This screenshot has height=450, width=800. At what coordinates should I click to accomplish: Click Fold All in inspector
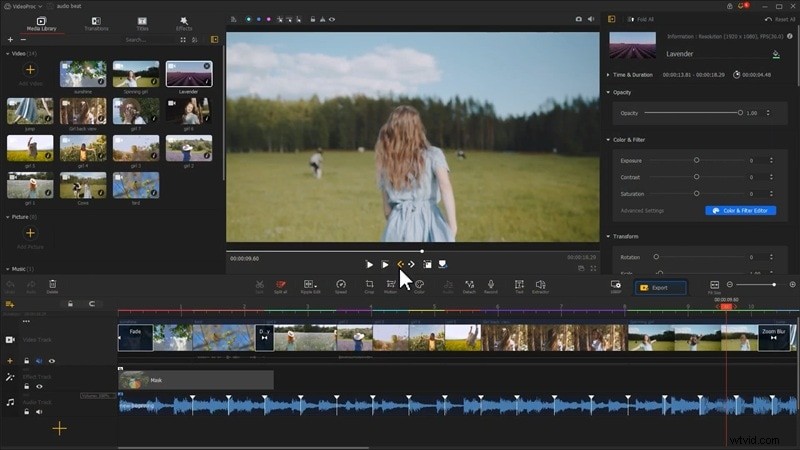click(641, 19)
